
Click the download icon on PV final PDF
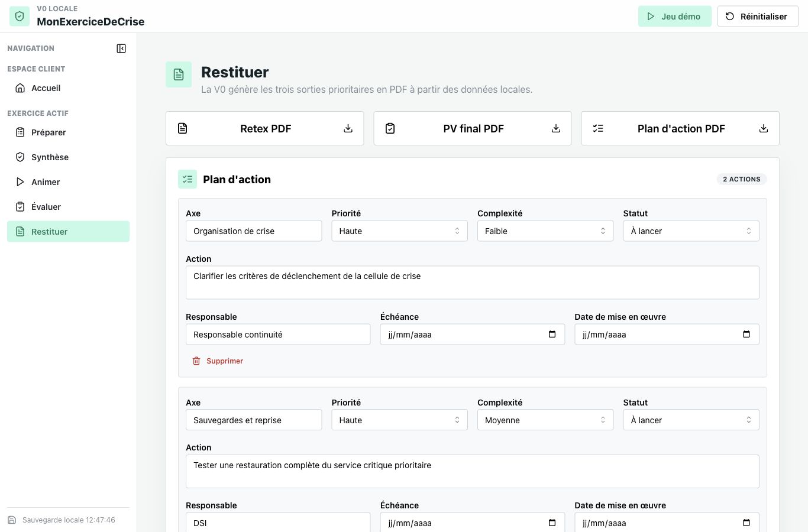click(x=556, y=128)
